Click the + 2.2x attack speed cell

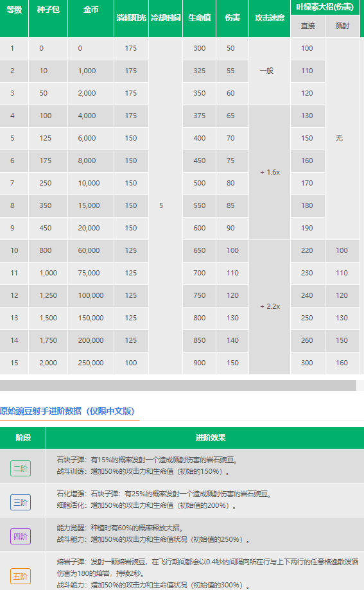270,307
